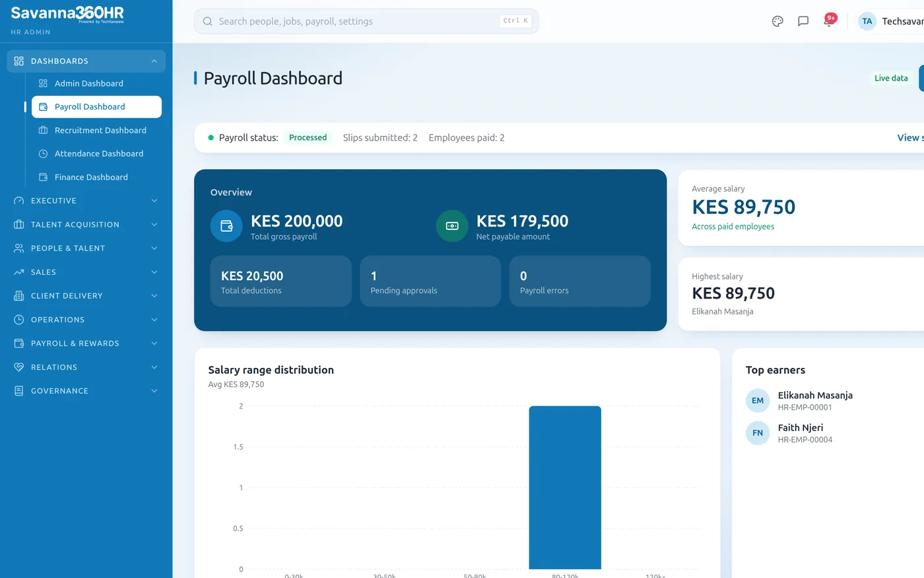Click the Dashboards grid icon
Image resolution: width=924 pixels, height=578 pixels.
click(x=18, y=61)
